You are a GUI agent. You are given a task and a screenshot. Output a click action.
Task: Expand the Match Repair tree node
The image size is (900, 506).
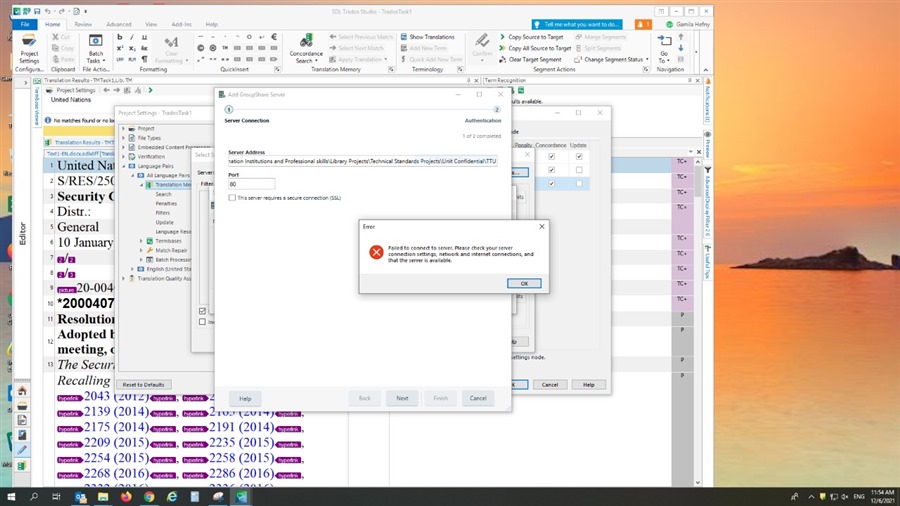[x=141, y=250]
